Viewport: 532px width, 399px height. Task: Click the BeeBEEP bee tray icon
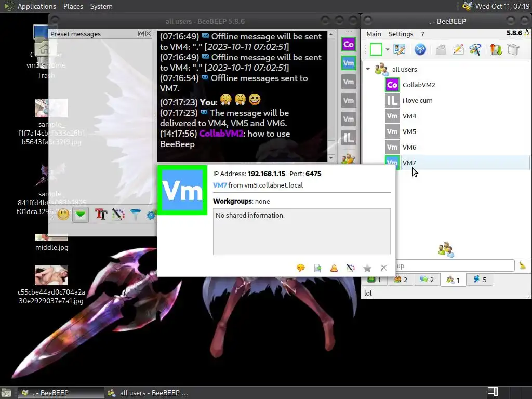point(467,6)
